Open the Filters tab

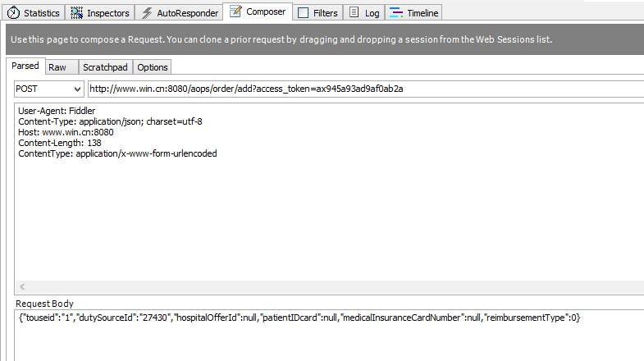coord(317,13)
